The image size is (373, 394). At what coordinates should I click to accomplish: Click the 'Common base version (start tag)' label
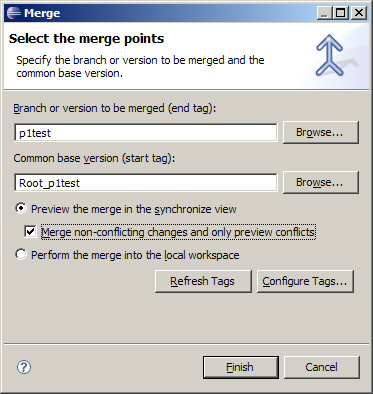point(94,158)
